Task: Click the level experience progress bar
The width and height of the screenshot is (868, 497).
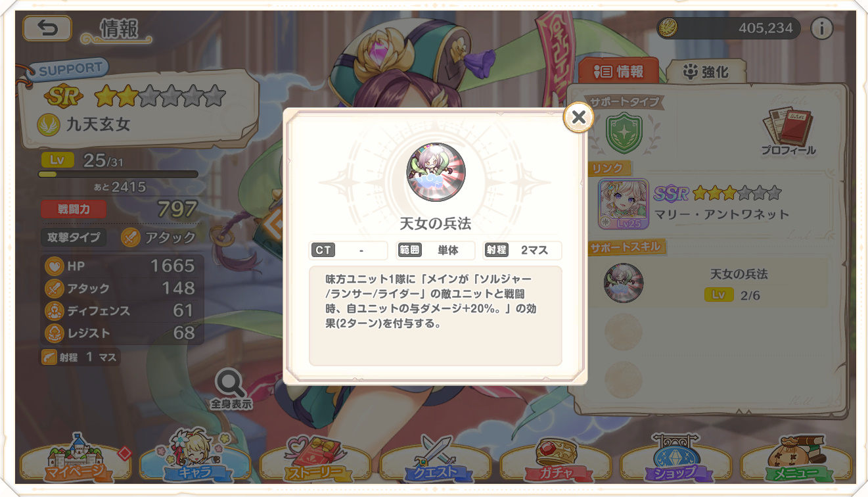Action: tap(118, 174)
